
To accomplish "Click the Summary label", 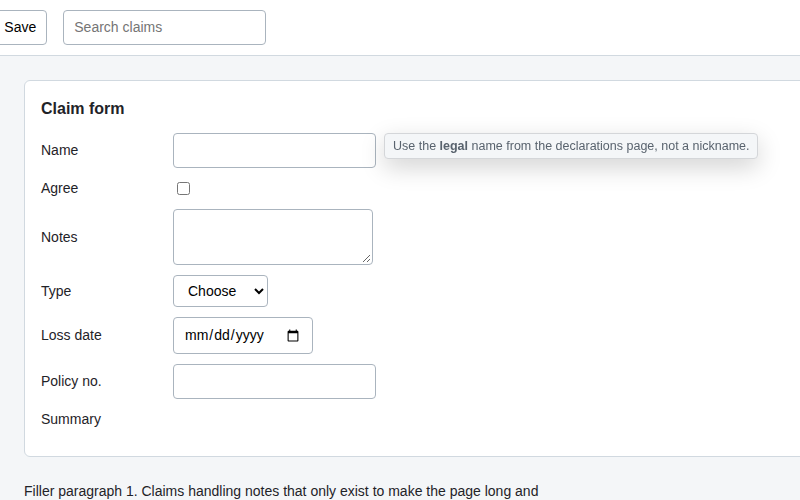I will click(x=71, y=419).
